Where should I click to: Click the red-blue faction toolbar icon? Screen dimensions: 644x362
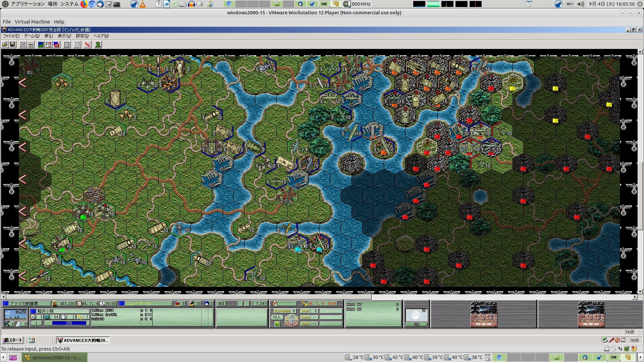click(x=56, y=45)
